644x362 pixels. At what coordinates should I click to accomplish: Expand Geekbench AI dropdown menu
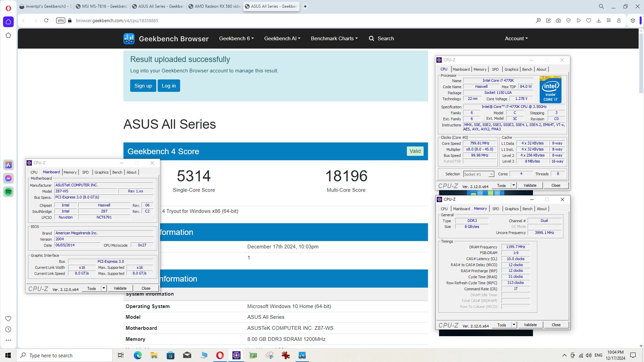pyautogui.click(x=282, y=39)
